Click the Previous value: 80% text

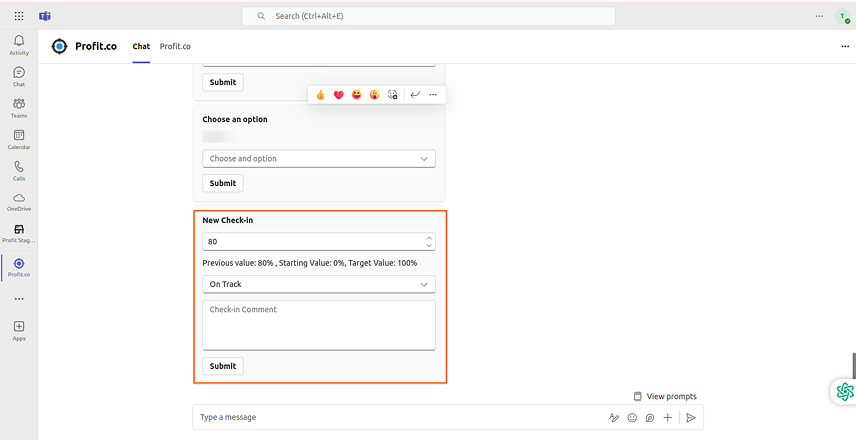[x=238, y=263]
